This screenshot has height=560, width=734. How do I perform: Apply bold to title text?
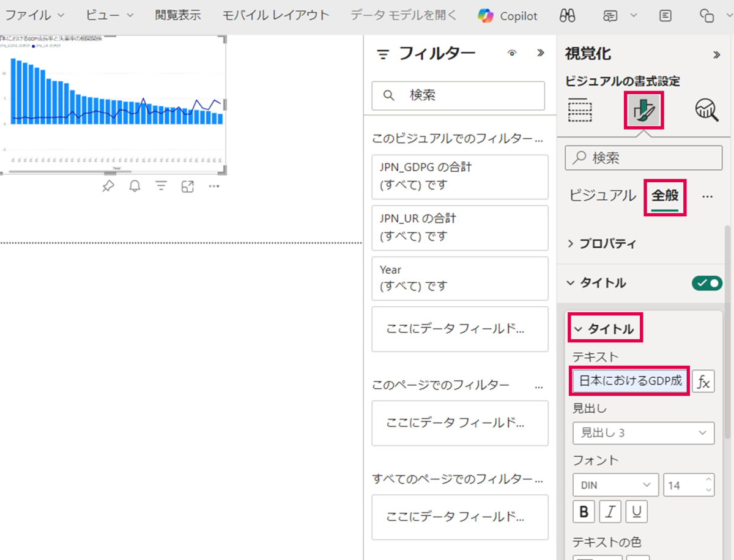click(584, 512)
